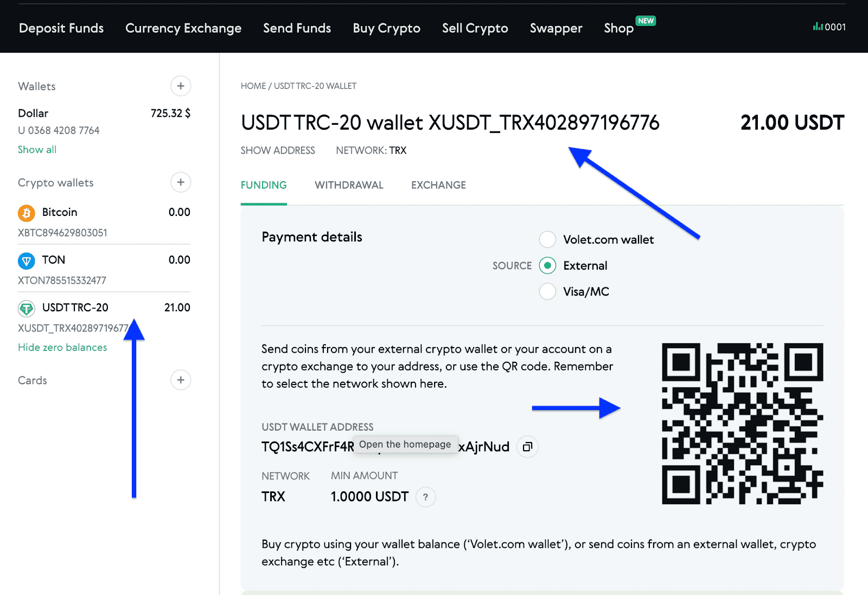Click the TON wallet icon

pyautogui.click(x=26, y=260)
